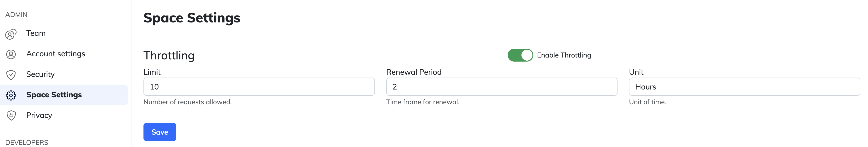Focus the Limit input field

259,87
